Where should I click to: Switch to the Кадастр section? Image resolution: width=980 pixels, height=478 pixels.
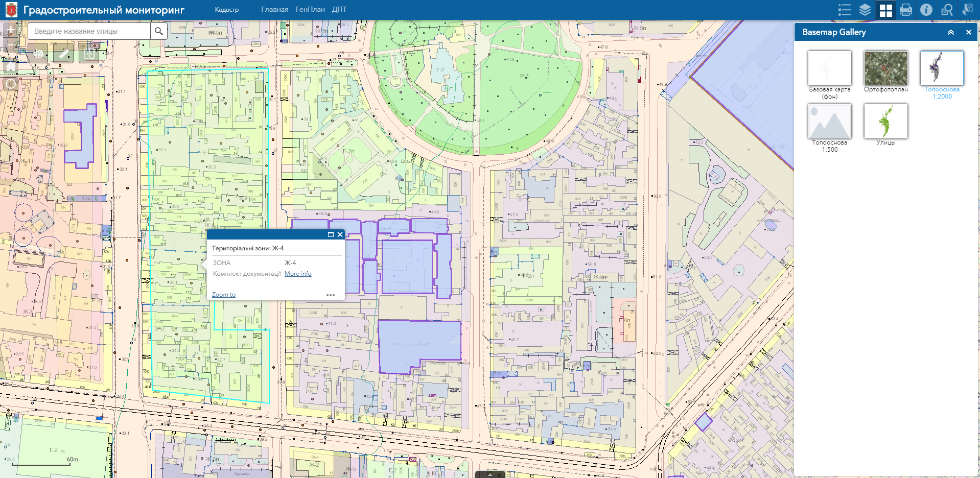coord(227,9)
